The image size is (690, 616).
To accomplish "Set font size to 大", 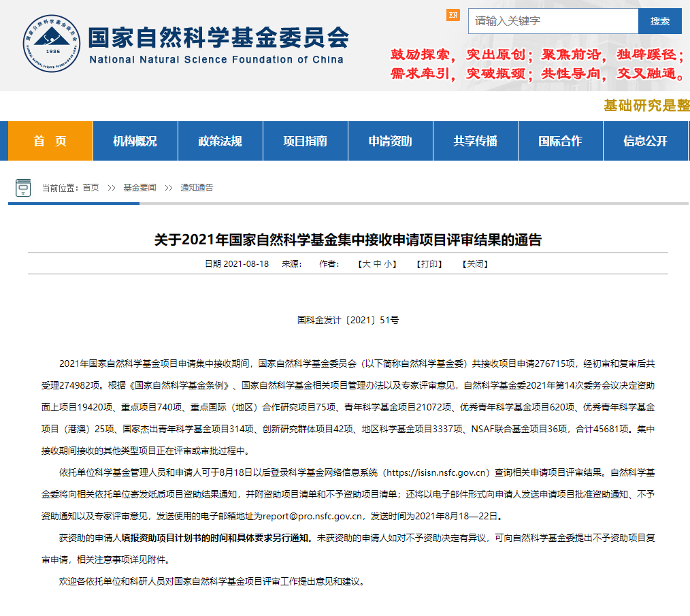I will [x=367, y=264].
